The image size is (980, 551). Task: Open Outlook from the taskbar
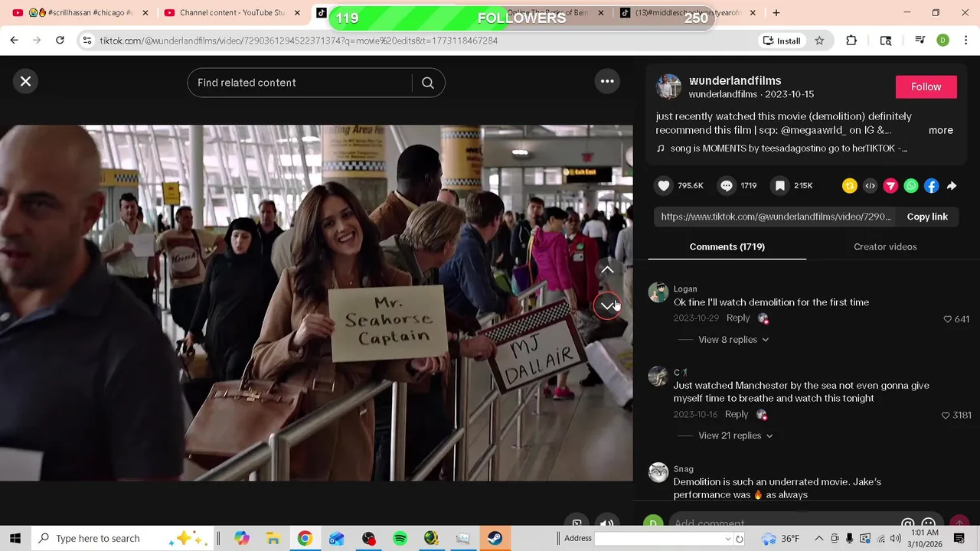click(336, 538)
